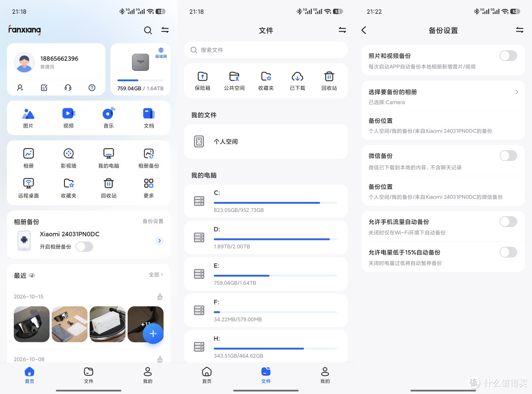This screenshot has height=394, width=532.
Task: Open 收藏夹 in the files screen
Action: point(266,81)
